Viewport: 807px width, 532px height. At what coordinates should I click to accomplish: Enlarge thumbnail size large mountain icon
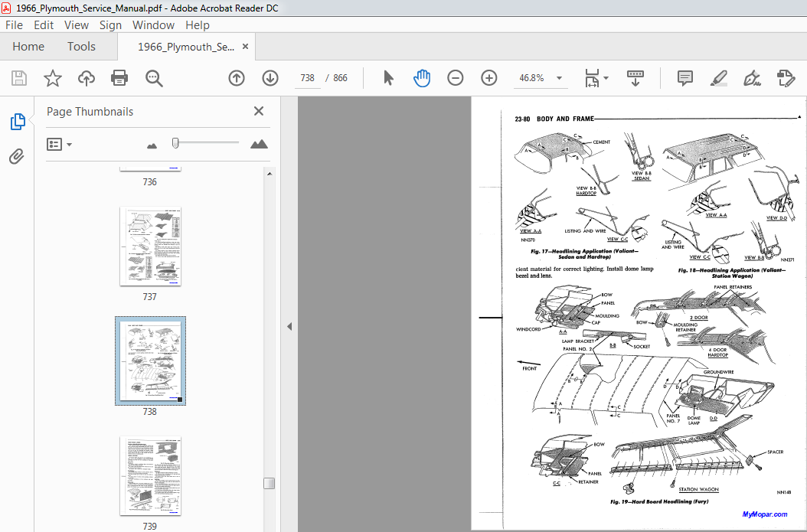tap(259, 144)
